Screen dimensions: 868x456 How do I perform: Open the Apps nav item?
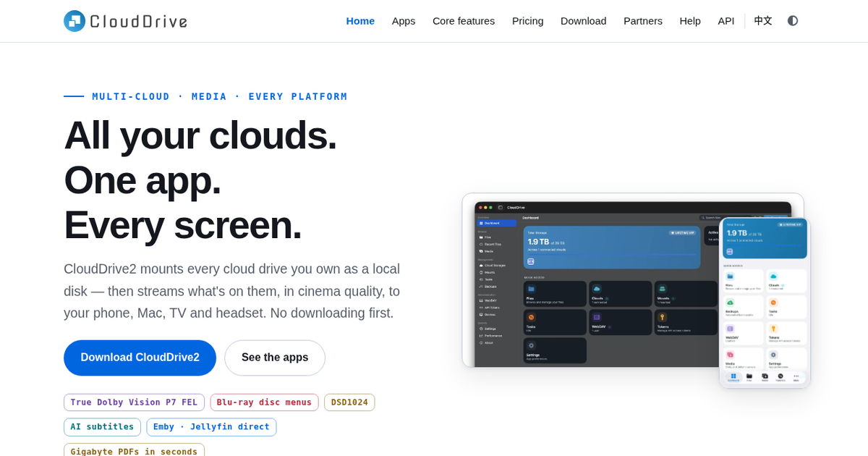[404, 20]
